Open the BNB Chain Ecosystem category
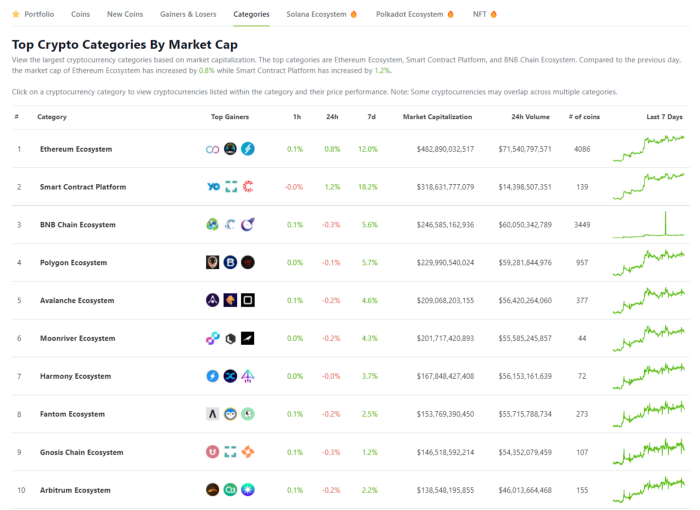700x510 pixels. click(x=78, y=225)
